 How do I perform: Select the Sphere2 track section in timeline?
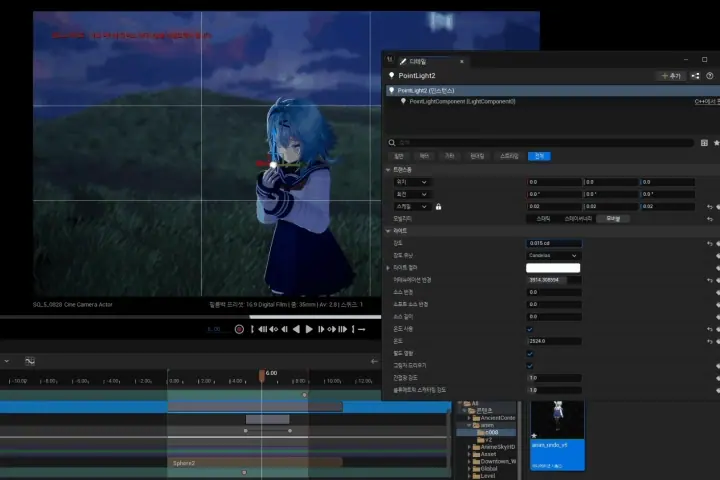pos(256,463)
